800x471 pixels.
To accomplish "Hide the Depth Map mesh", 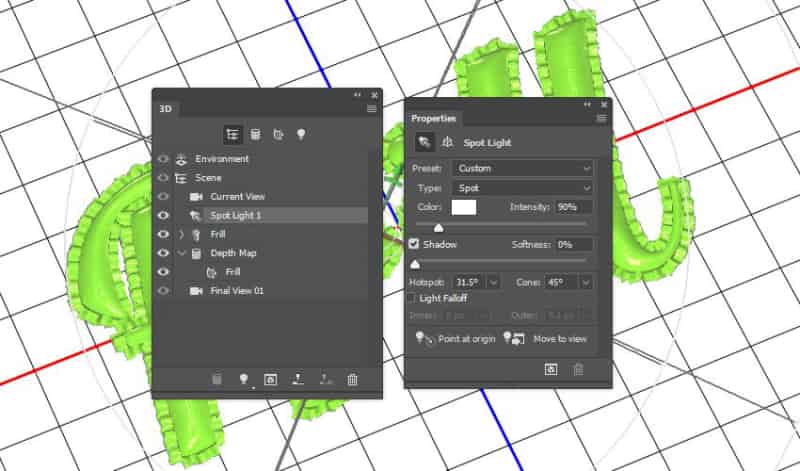I will (163, 253).
